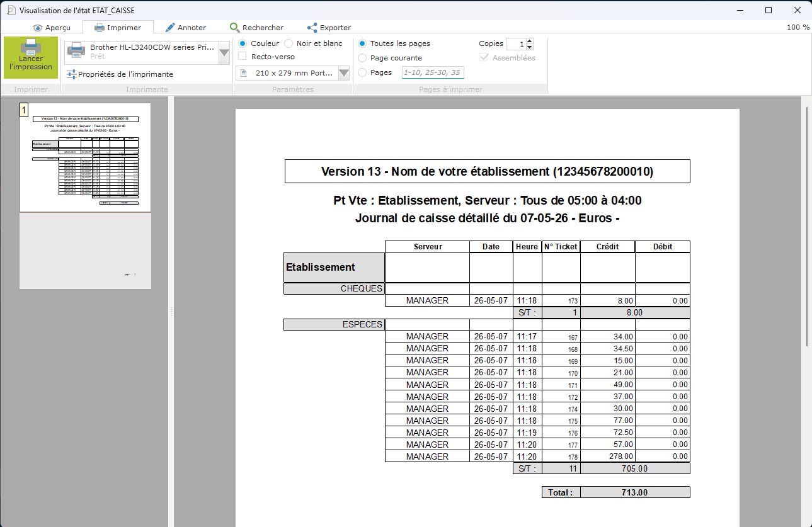Click ticket number 167 cell
The height and width of the screenshot is (527, 812).
point(561,337)
